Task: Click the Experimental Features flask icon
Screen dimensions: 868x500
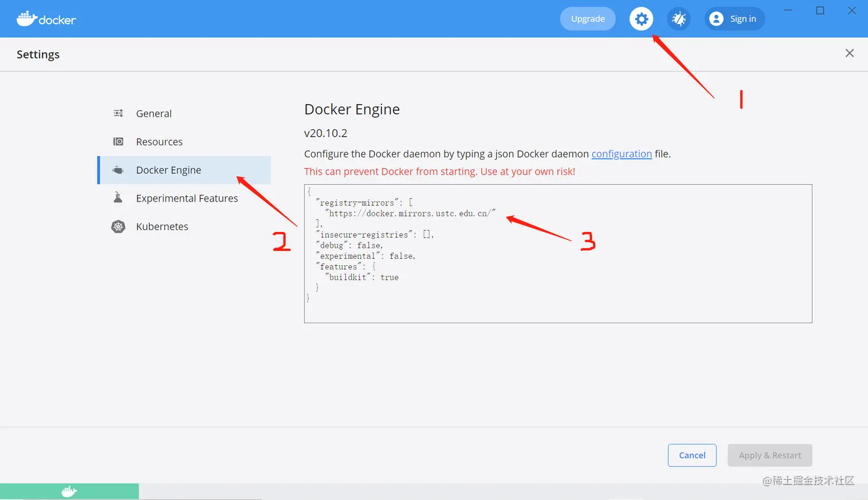Action: tap(118, 198)
